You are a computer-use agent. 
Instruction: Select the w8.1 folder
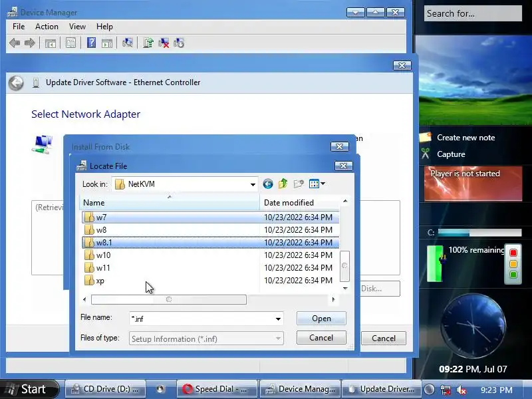(210, 243)
